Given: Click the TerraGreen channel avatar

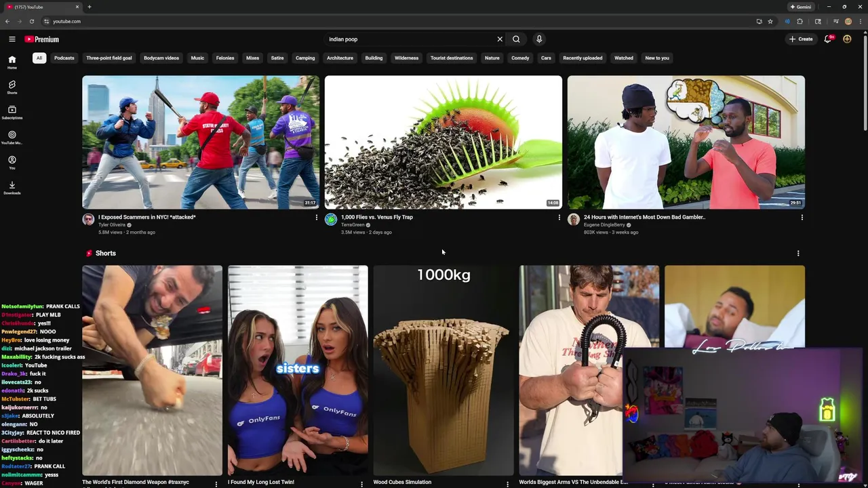Looking at the screenshot, I should coord(331,220).
